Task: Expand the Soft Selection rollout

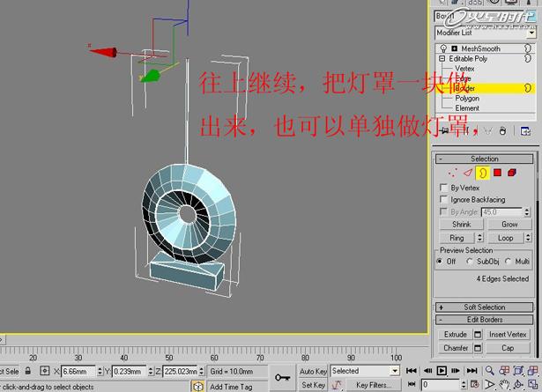Action: click(x=484, y=307)
